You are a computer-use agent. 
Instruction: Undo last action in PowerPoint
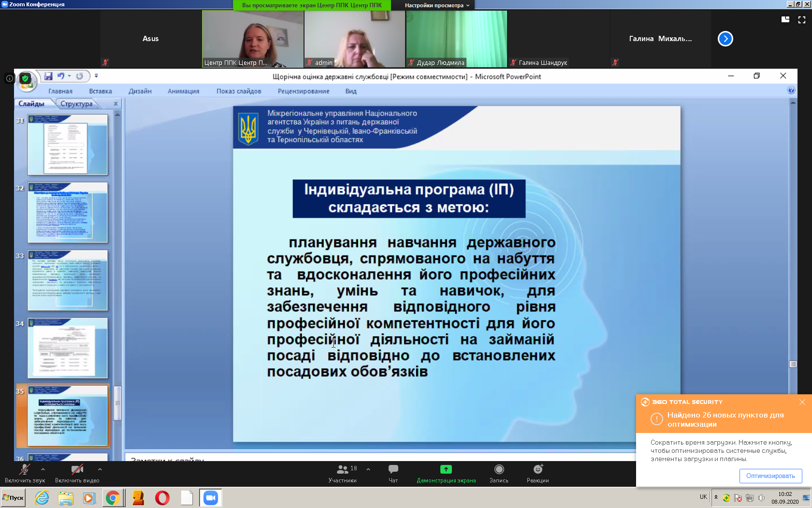point(61,76)
